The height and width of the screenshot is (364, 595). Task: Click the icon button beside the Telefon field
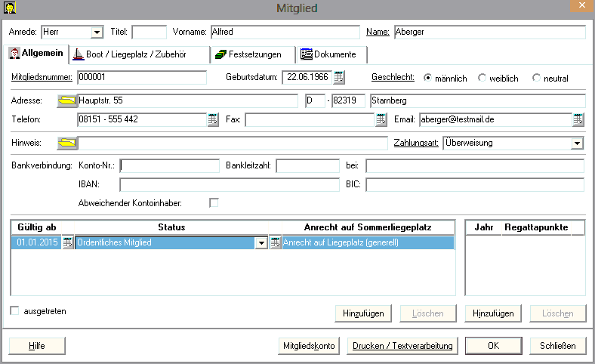pyautogui.click(x=212, y=119)
